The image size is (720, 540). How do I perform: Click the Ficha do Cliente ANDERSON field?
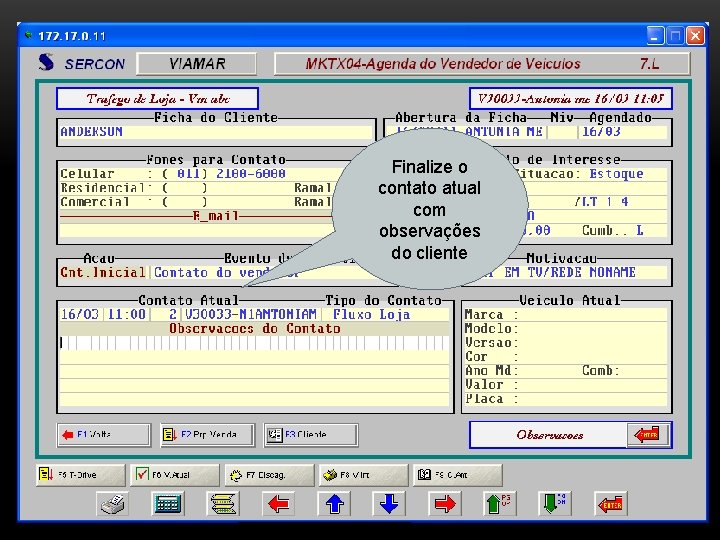point(216,132)
